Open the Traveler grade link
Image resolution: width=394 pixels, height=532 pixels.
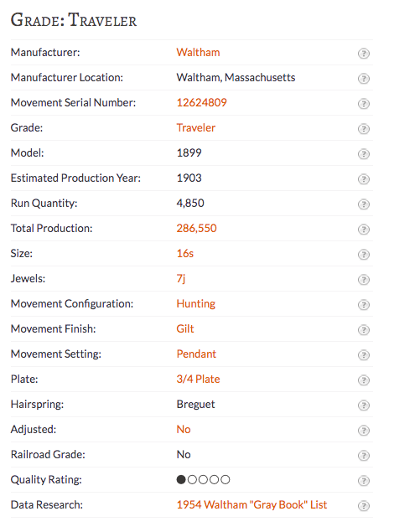[196, 127]
